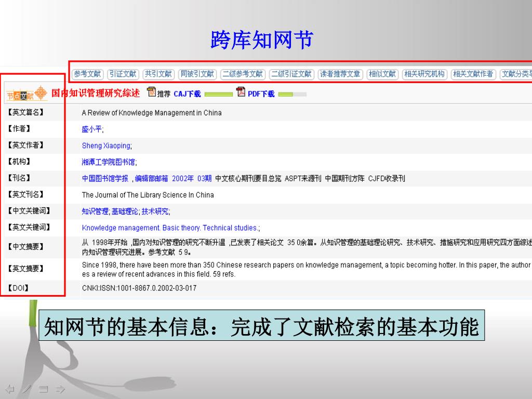Open the 相似文献 tab
This screenshot has height=399, width=532.
(x=382, y=74)
